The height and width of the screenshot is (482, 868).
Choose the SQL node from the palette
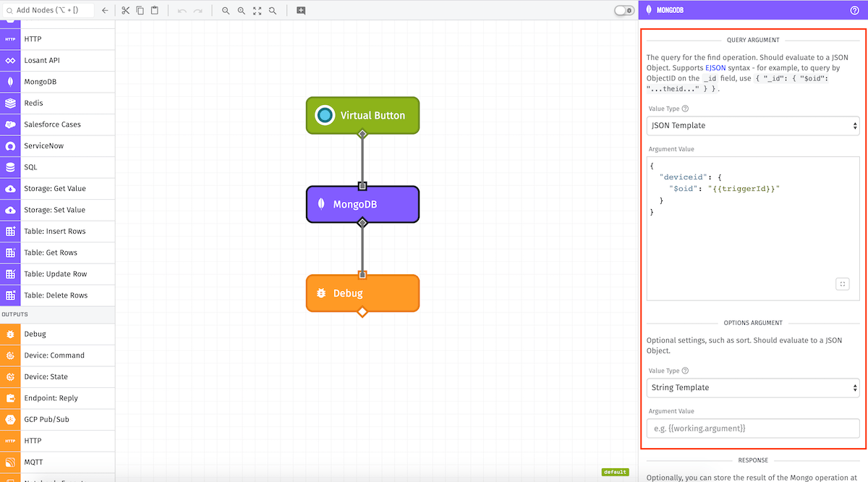point(58,167)
